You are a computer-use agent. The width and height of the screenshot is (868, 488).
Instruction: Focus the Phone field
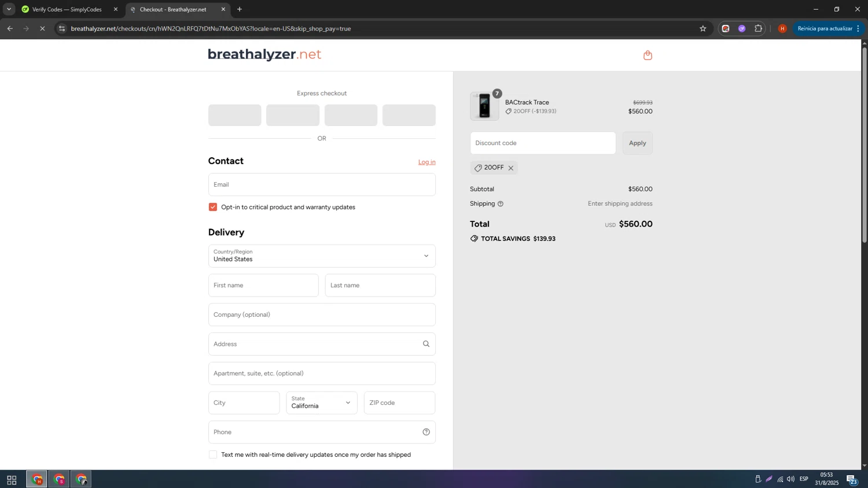tap(322, 432)
